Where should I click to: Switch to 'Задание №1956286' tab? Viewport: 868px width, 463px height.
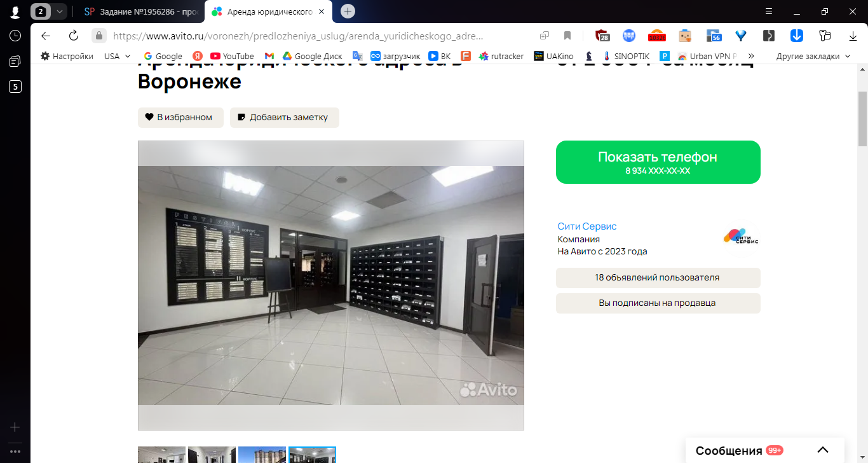point(140,11)
